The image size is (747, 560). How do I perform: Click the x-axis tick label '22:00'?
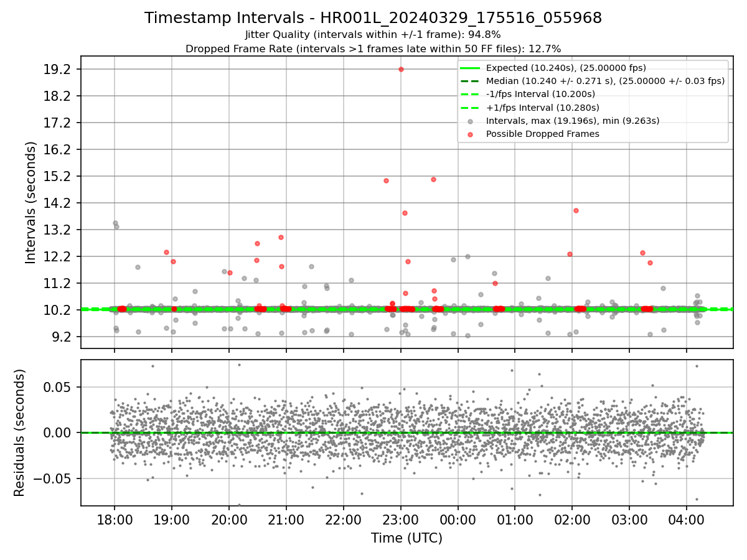(343, 519)
